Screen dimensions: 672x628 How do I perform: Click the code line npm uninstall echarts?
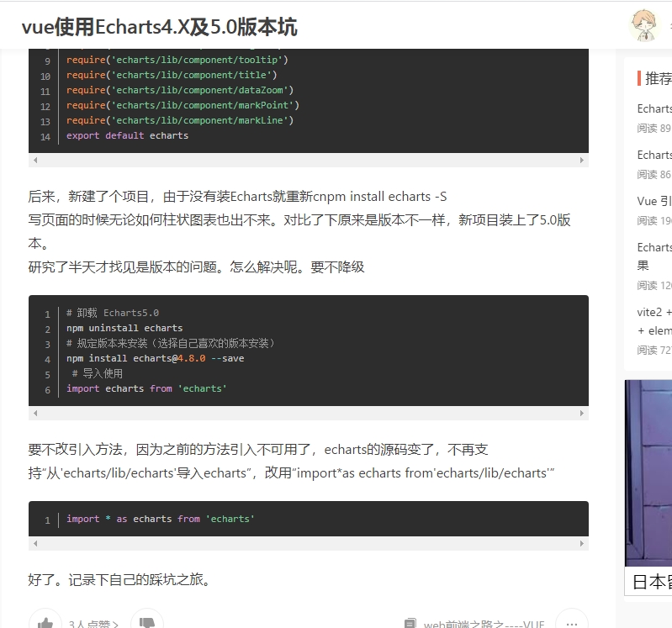pos(124,328)
